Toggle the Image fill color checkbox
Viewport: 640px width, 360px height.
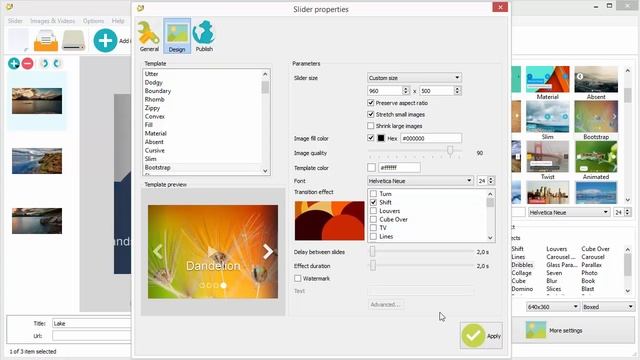[x=371, y=138]
